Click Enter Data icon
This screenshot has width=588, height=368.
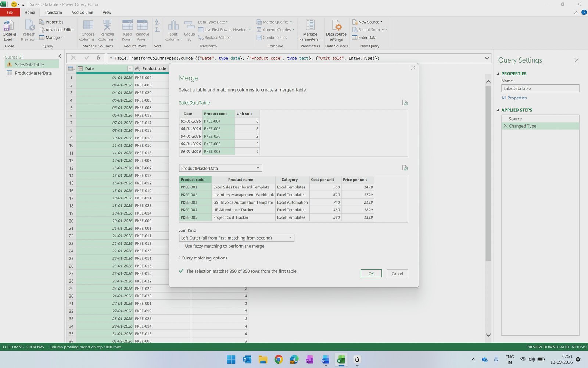tap(355, 38)
